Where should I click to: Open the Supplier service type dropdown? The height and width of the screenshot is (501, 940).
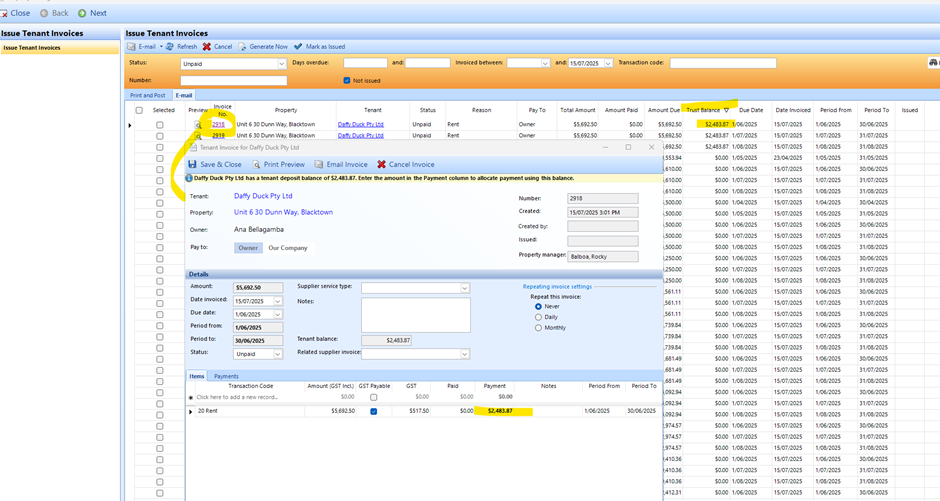(x=465, y=288)
